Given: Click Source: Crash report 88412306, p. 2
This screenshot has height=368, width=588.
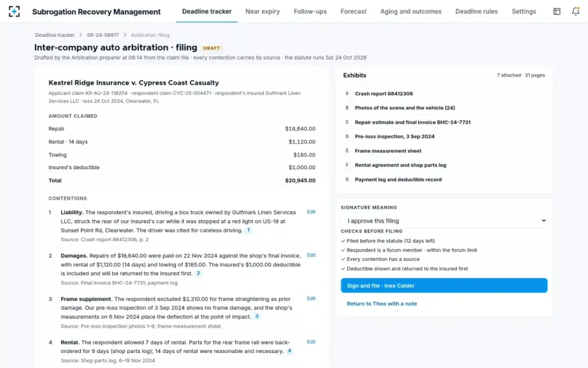Looking at the screenshot, I should click(105, 239).
